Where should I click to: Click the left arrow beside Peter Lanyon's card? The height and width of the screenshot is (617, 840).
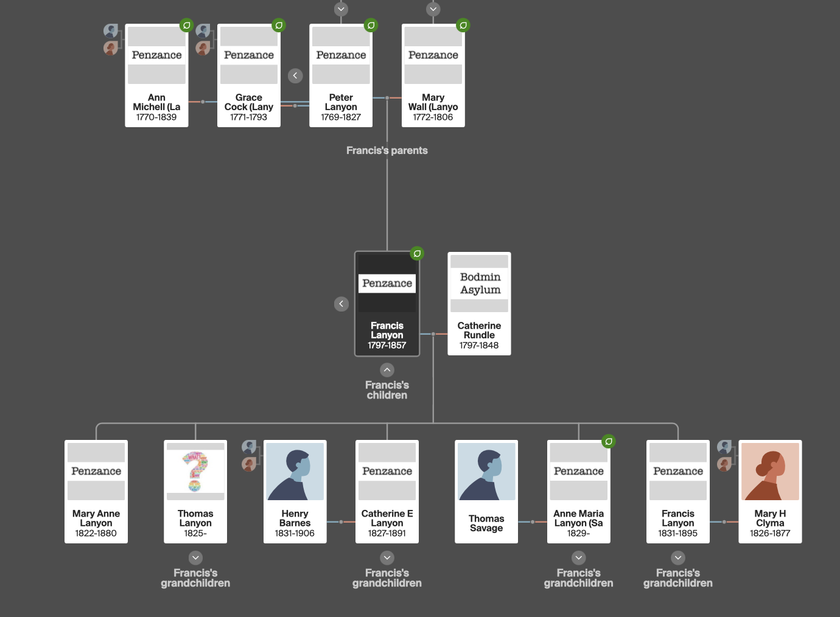pyautogui.click(x=295, y=76)
